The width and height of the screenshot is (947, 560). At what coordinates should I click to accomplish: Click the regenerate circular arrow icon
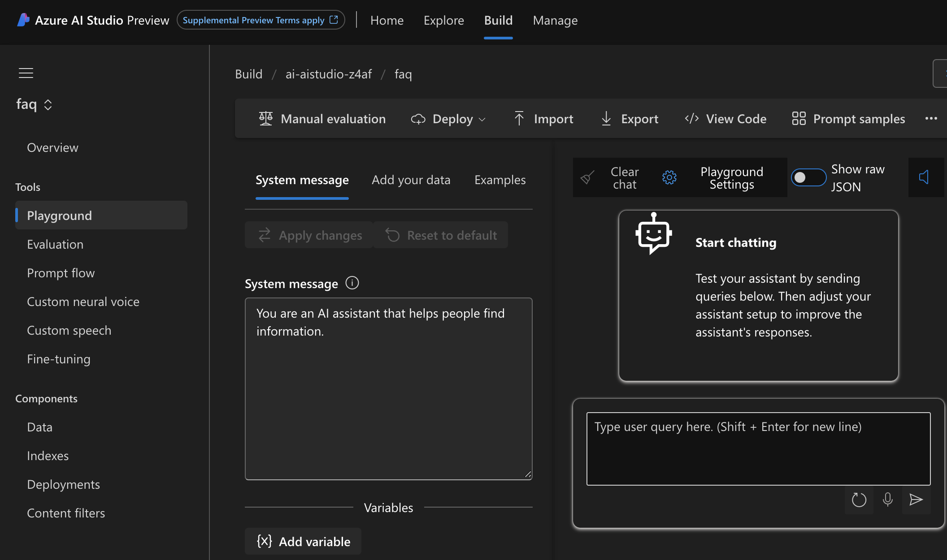pyautogui.click(x=859, y=500)
